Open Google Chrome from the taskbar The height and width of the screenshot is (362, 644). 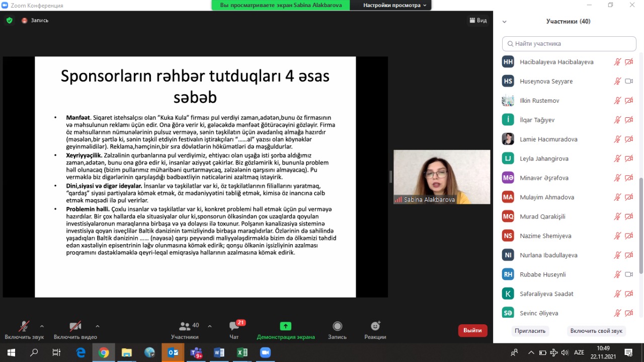click(x=104, y=352)
